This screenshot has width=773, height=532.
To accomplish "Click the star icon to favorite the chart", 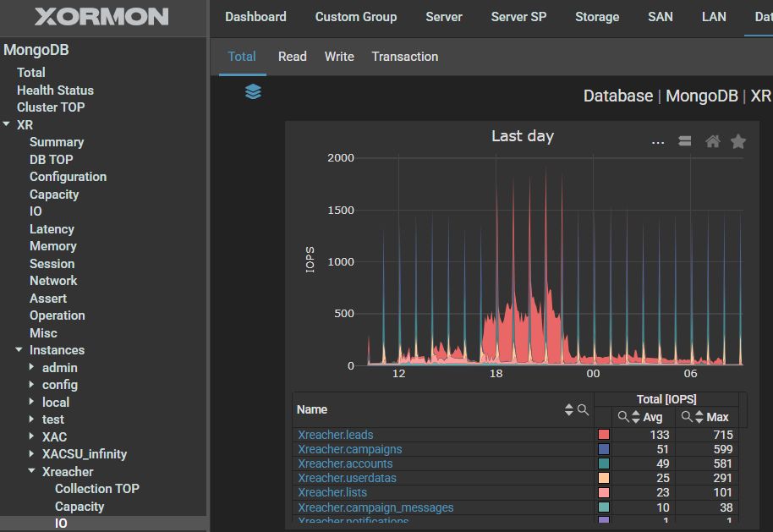I will pos(738,141).
